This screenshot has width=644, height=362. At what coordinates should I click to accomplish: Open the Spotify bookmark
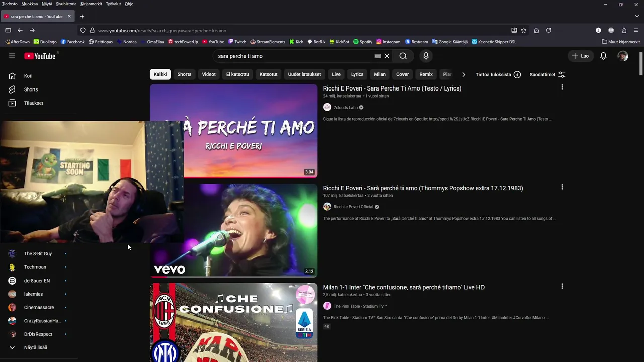pyautogui.click(x=363, y=42)
